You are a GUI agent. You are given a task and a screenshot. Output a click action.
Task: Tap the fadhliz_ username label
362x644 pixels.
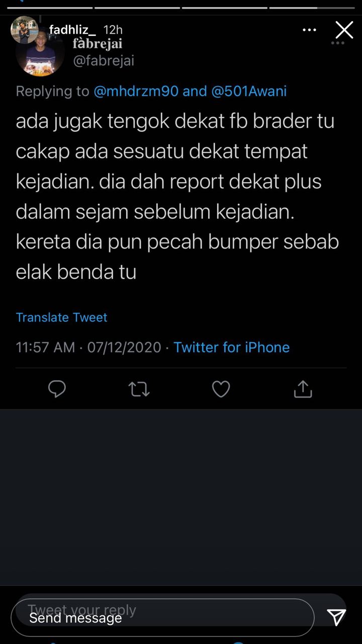[72, 30]
